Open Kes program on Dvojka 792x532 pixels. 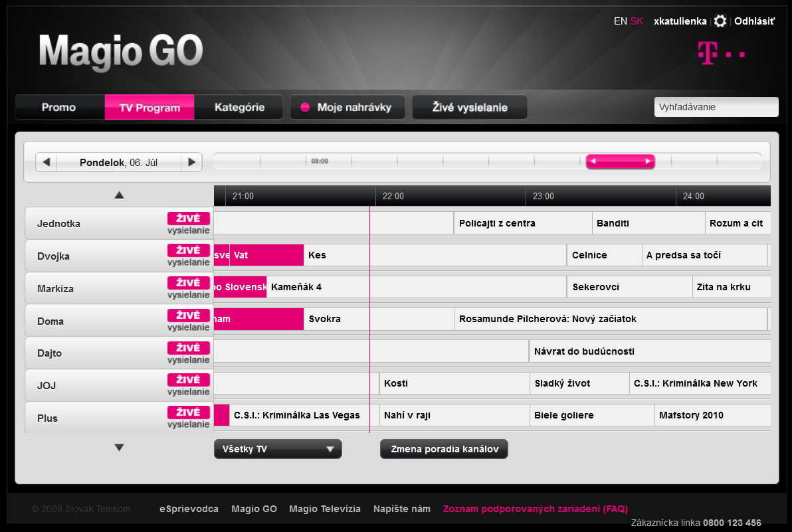[x=435, y=255]
